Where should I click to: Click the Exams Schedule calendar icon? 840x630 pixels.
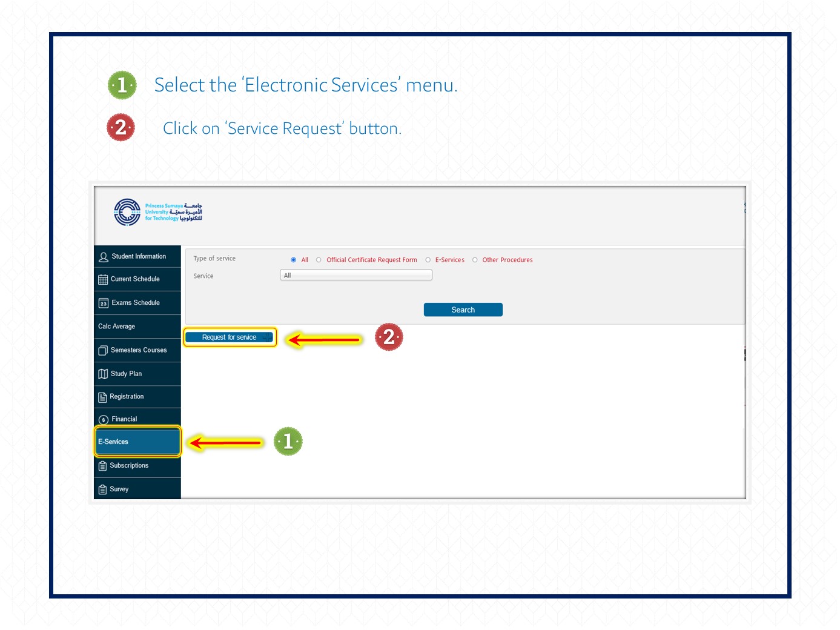tap(104, 303)
